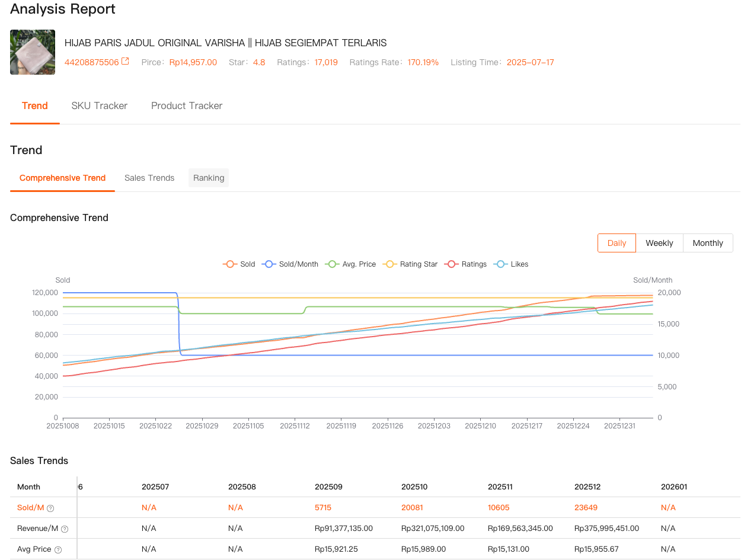
Task: Hide the Ratings line via legend
Action: pyautogui.click(x=466, y=264)
